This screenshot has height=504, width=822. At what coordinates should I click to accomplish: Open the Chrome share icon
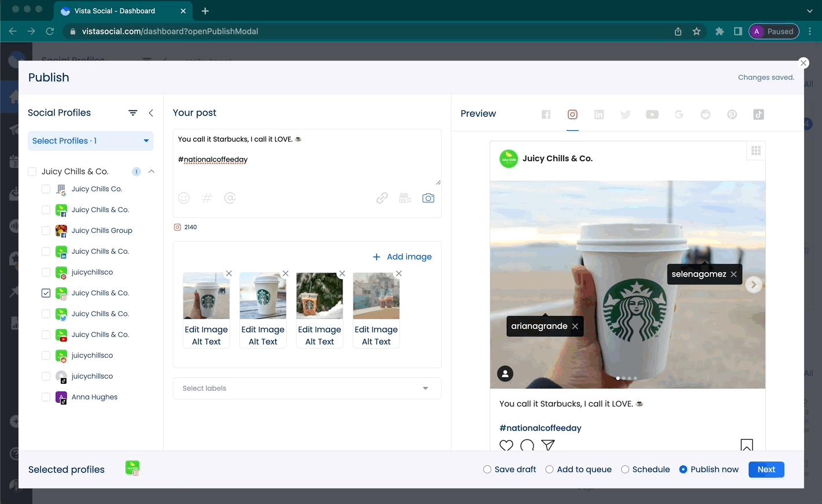[678, 31]
